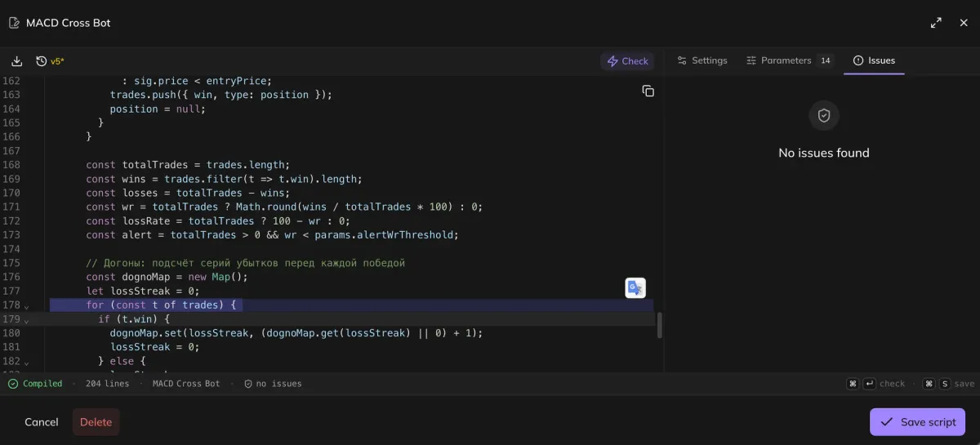Click line number 172 in gutter
The height and width of the screenshot is (445, 980).
coord(11,221)
